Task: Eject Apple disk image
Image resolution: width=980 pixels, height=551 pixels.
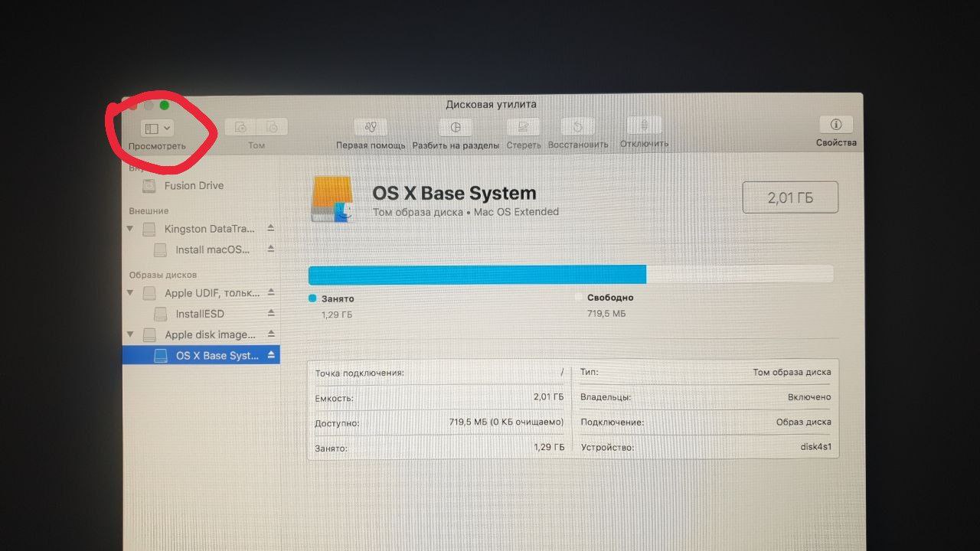Action: (270, 334)
